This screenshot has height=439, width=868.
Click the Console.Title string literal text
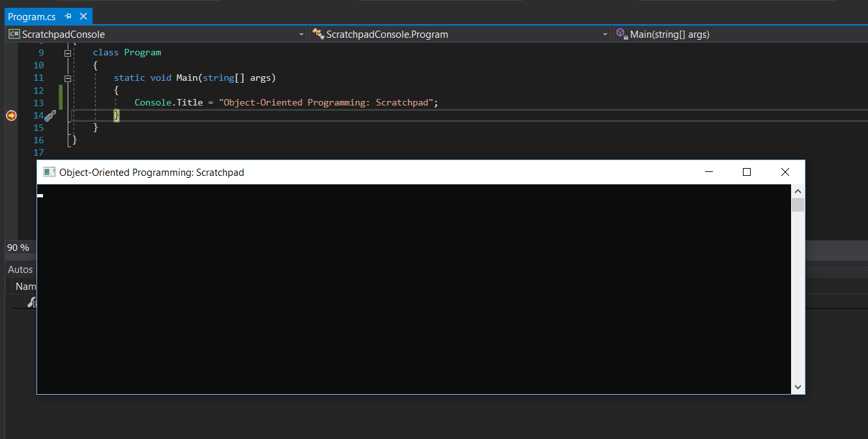[x=326, y=103]
